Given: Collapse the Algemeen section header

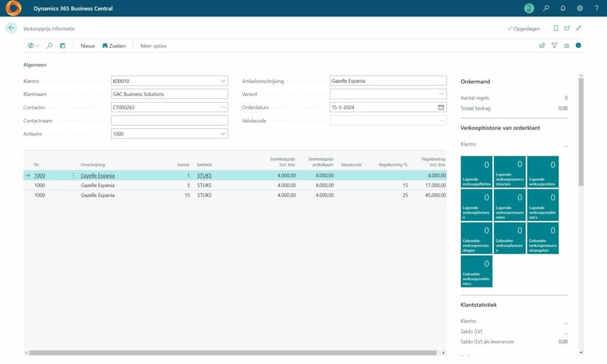Looking at the screenshot, I should click(34, 65).
